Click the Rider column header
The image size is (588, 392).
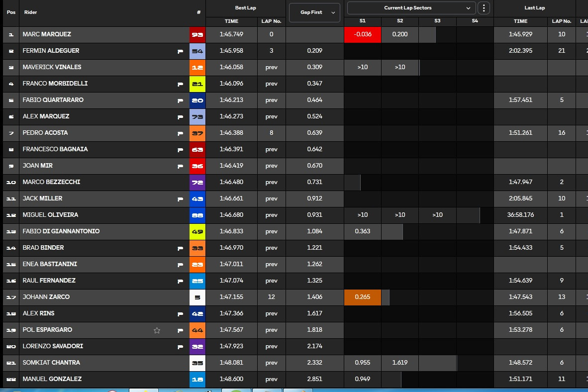click(30, 12)
